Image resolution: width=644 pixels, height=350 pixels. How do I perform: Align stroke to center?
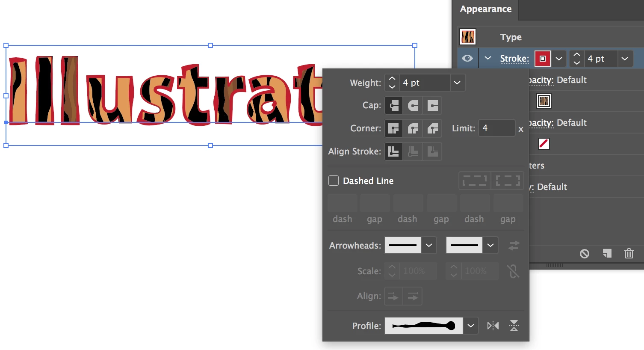394,151
